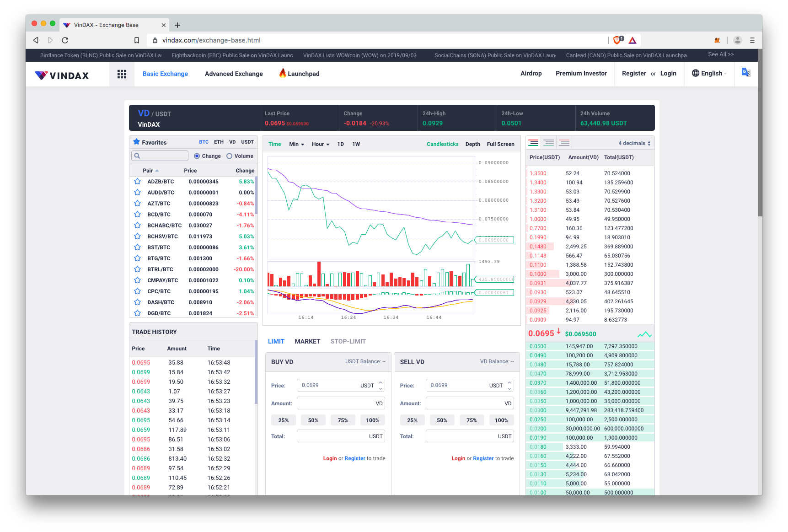The width and height of the screenshot is (788, 532).
Task: Show sell orders only view icon
Action: tap(564, 143)
